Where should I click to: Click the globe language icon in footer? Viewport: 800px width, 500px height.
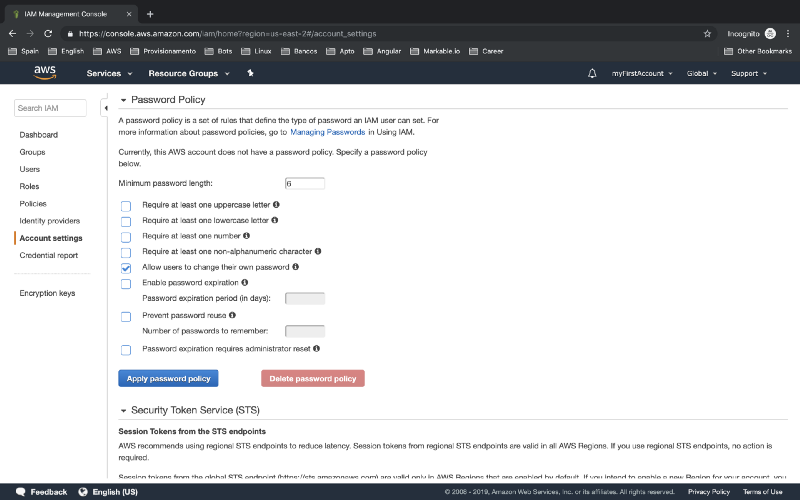(83, 492)
